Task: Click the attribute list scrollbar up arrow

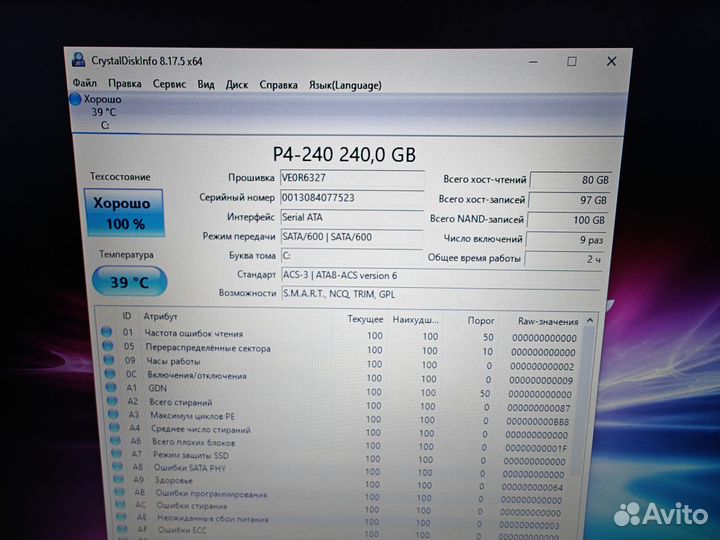Action: click(590, 321)
